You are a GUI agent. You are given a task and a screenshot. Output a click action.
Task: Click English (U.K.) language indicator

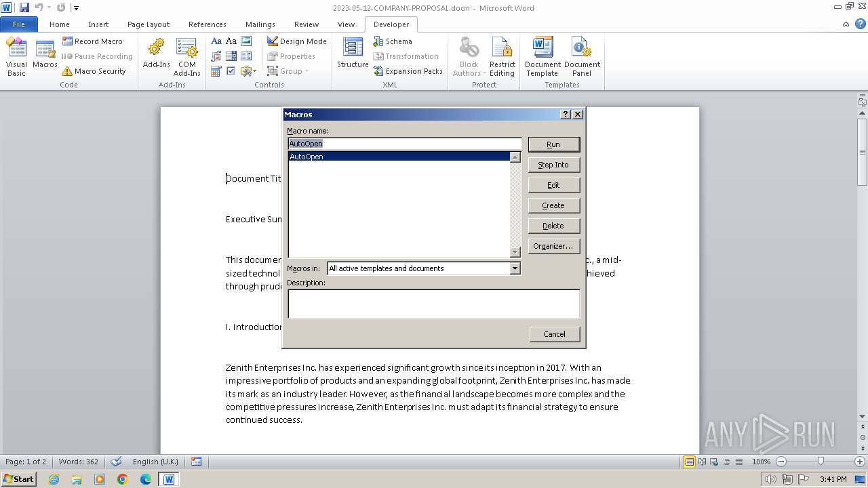155,462
